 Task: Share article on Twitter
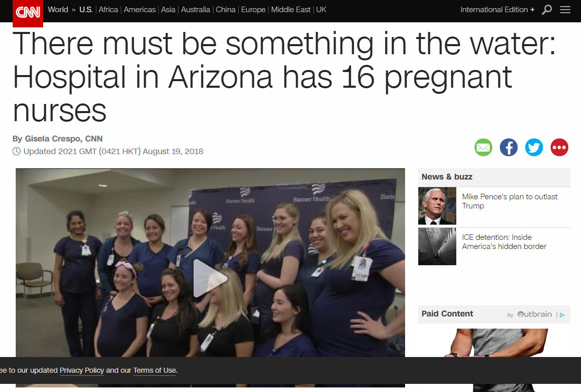tap(534, 148)
